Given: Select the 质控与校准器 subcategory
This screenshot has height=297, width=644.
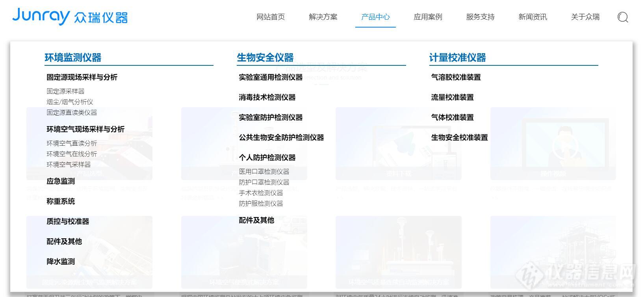Looking at the screenshot, I should coord(68,221).
